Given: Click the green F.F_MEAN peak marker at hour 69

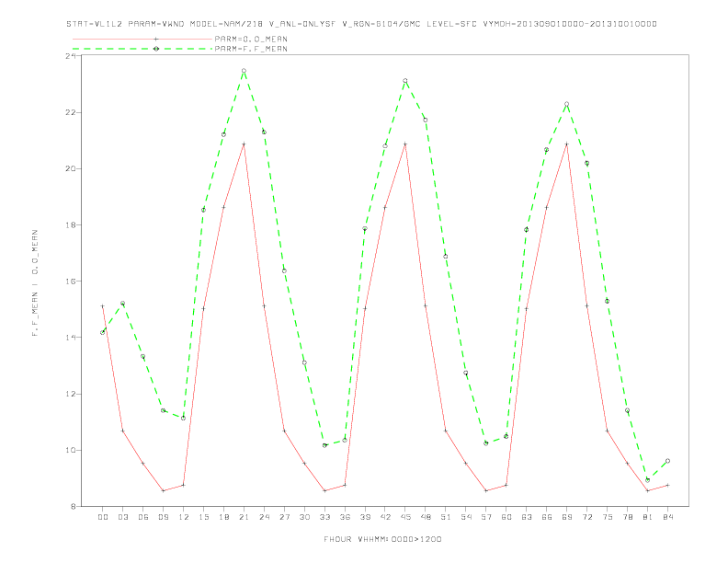Looking at the screenshot, I should click(x=567, y=104).
